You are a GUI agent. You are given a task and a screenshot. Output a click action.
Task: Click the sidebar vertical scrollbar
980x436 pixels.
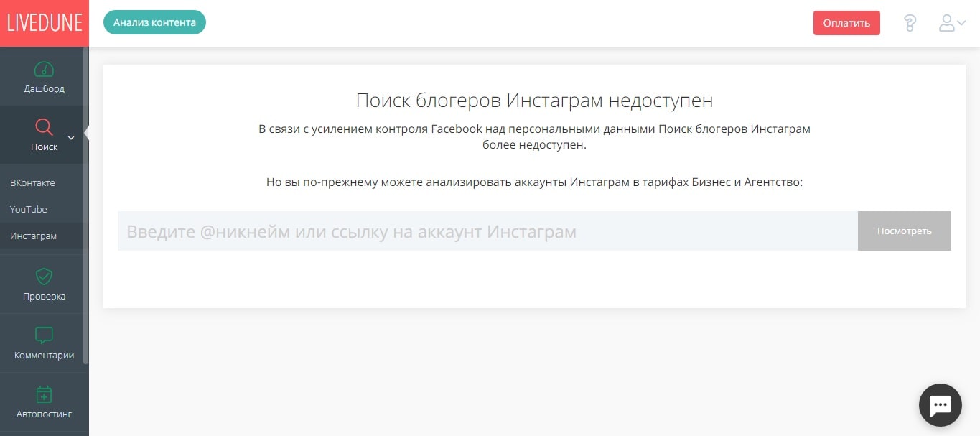pyautogui.click(x=86, y=205)
